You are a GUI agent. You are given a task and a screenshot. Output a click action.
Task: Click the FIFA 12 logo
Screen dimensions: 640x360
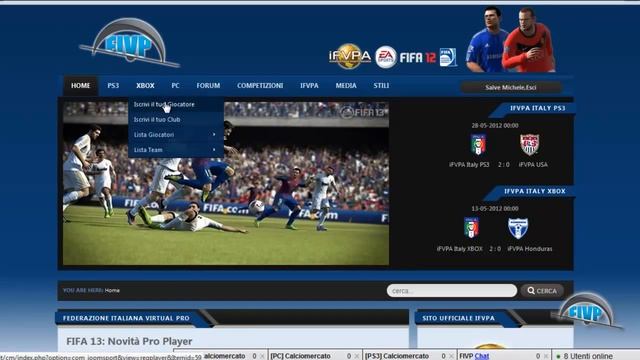[418, 58]
